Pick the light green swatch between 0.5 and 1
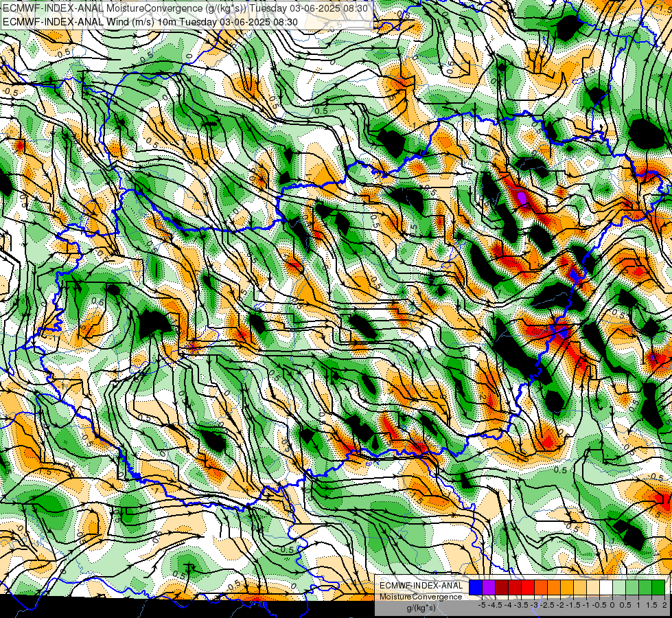The height and width of the screenshot is (618, 672). pos(632,588)
